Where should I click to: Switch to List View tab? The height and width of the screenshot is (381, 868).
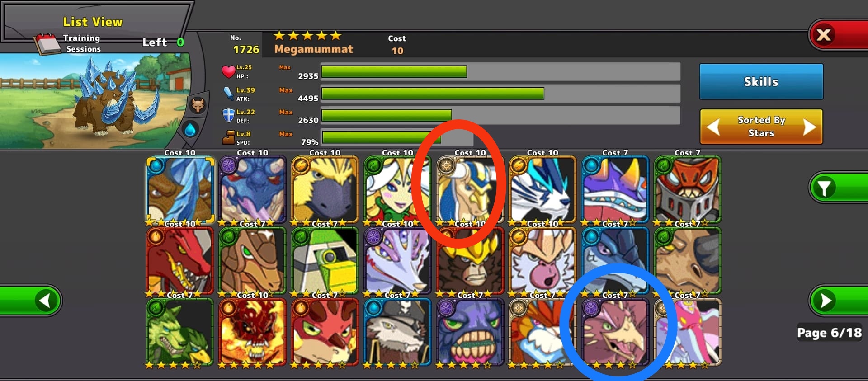click(93, 22)
